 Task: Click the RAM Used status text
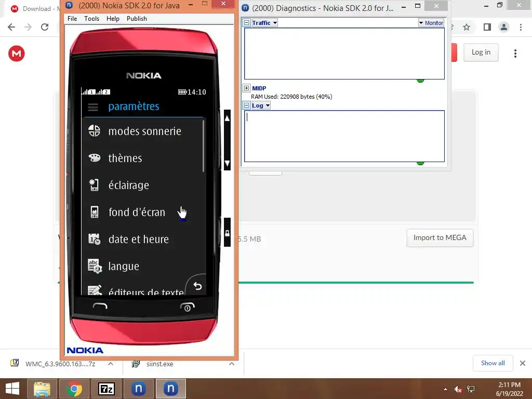coord(291,97)
